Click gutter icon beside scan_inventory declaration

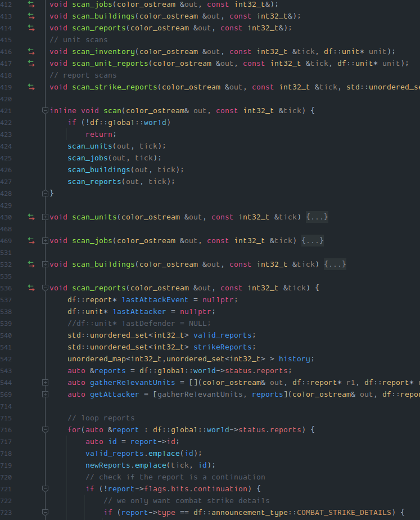click(x=31, y=51)
